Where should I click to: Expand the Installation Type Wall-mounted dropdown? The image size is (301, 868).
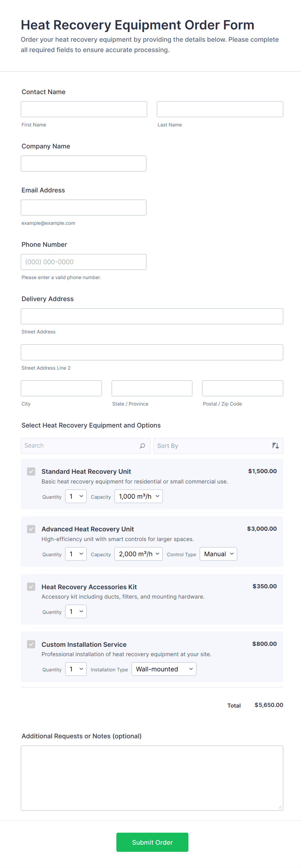[163, 669]
